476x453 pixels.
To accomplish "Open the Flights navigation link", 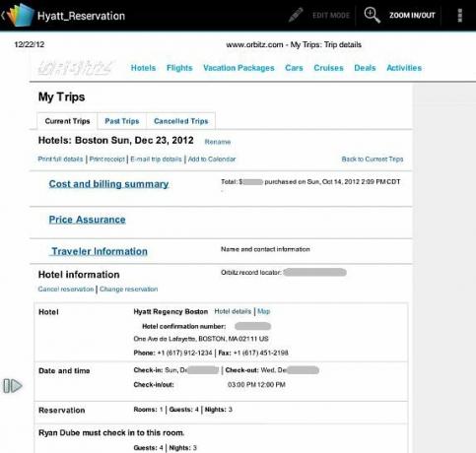I will tap(179, 68).
